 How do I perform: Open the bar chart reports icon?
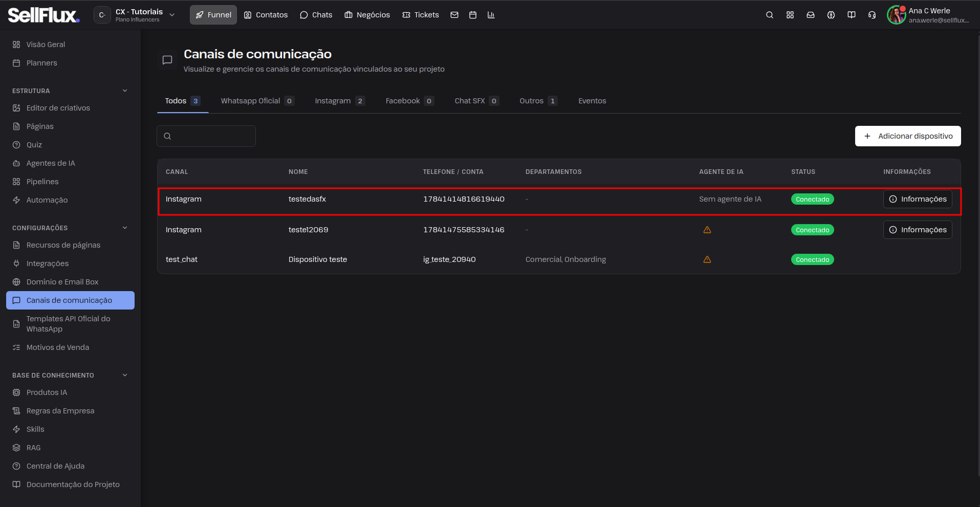tap(491, 15)
